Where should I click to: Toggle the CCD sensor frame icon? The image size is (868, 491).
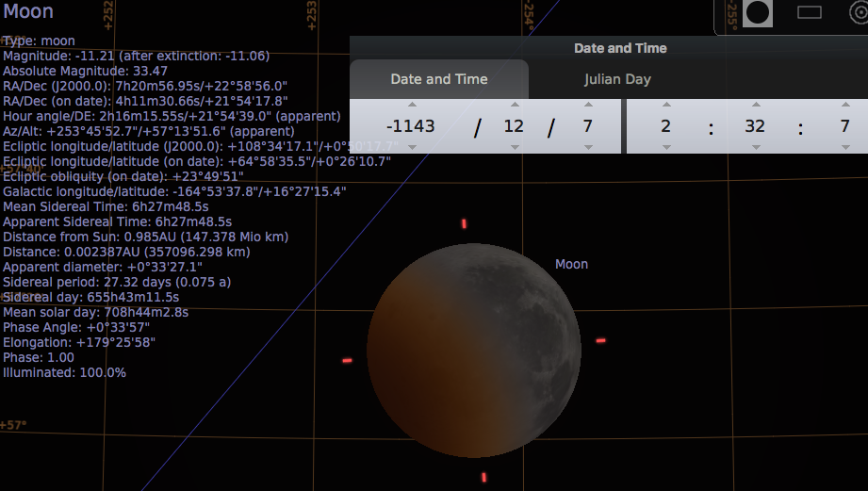pyautogui.click(x=810, y=13)
